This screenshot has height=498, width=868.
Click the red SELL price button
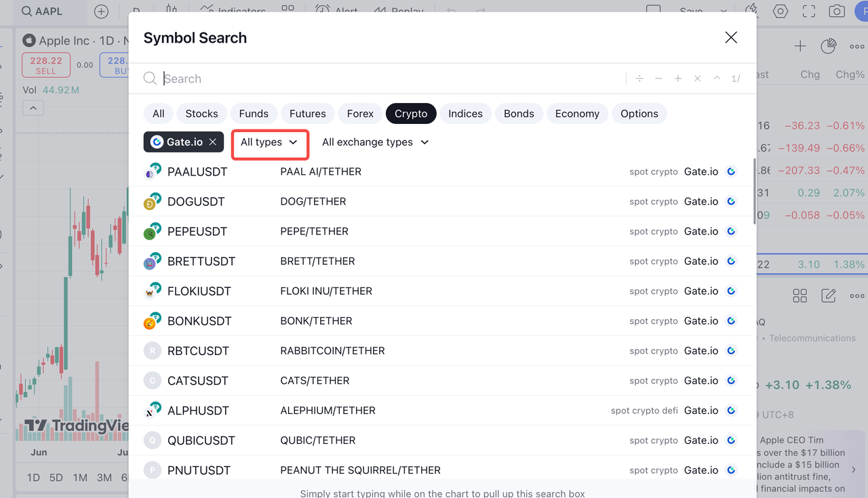click(46, 65)
